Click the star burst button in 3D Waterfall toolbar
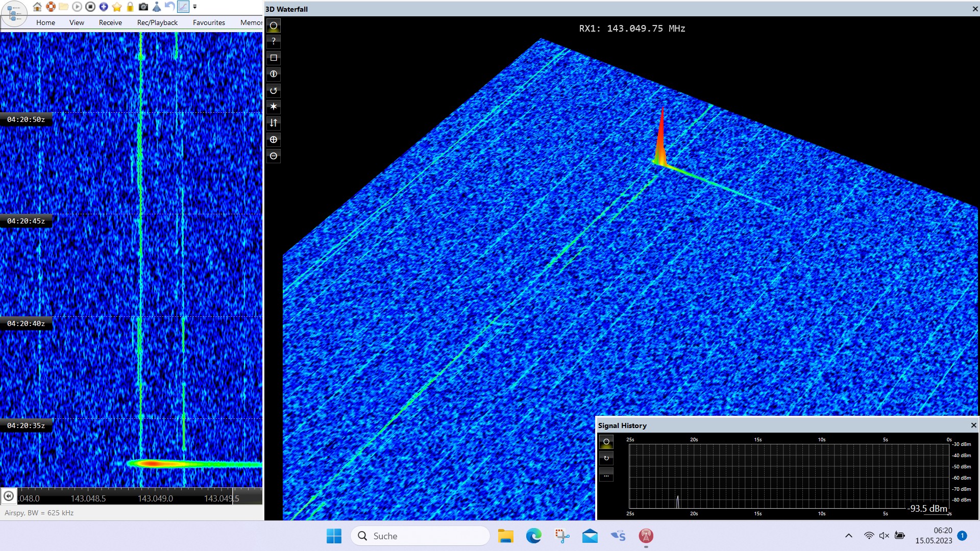Viewport: 980px width, 551px height. click(x=274, y=107)
